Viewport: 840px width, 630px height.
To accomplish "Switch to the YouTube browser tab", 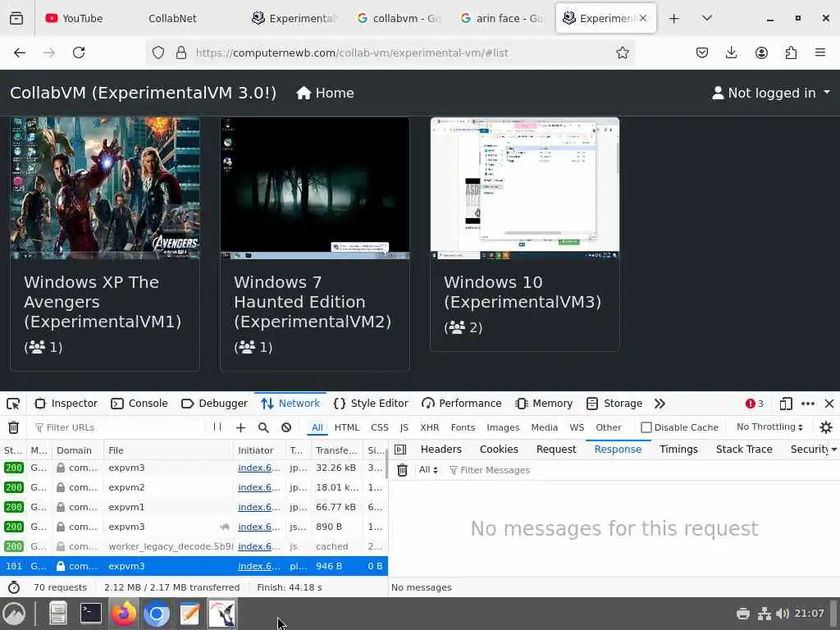I will (x=75, y=18).
